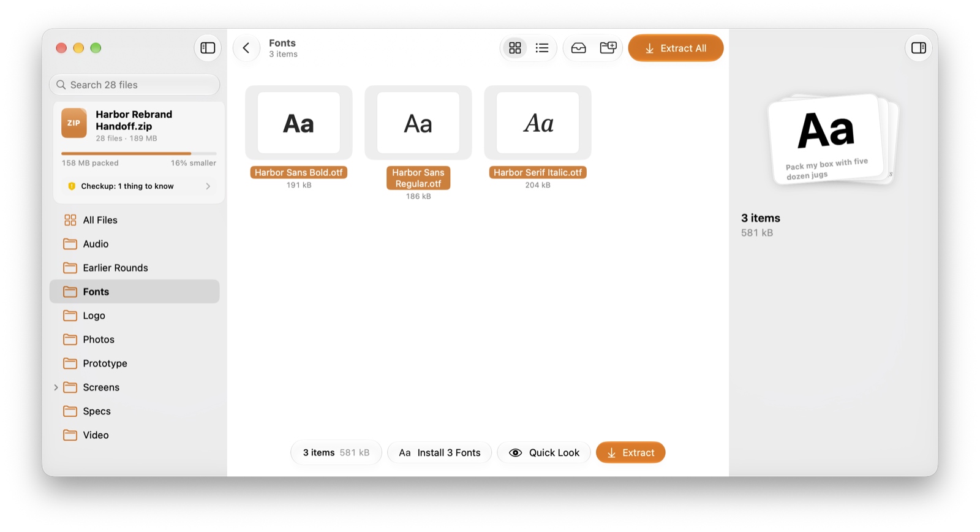
Task: Click the tray icon in toolbar
Action: click(579, 48)
